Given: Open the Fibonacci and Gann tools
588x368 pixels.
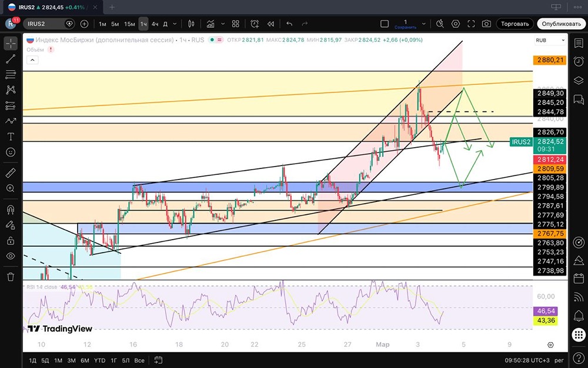Looking at the screenshot, I should click(x=11, y=74).
